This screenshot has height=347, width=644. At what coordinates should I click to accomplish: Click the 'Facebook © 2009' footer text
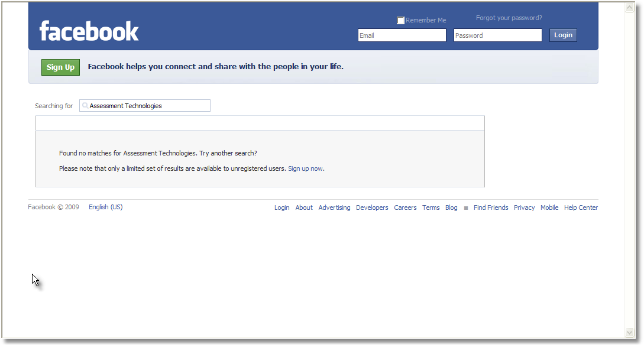click(53, 207)
